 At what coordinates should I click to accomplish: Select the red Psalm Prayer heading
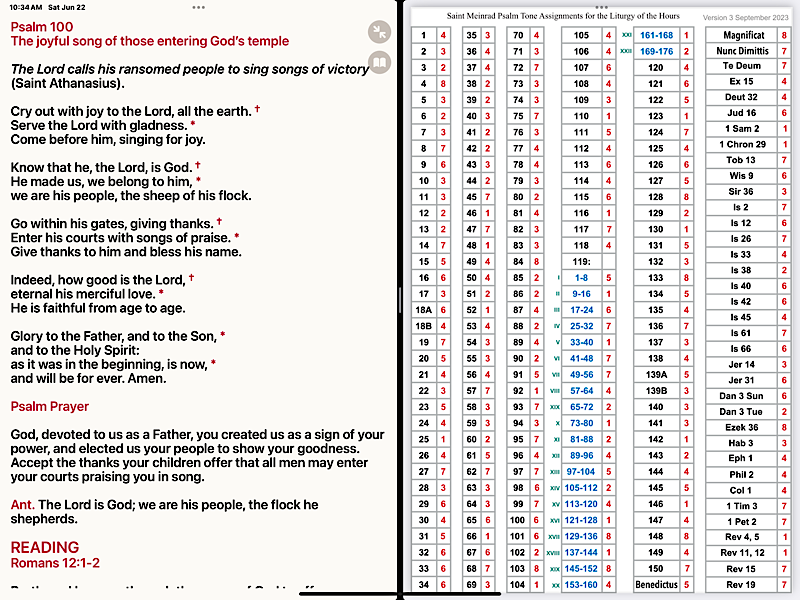pyautogui.click(x=50, y=406)
